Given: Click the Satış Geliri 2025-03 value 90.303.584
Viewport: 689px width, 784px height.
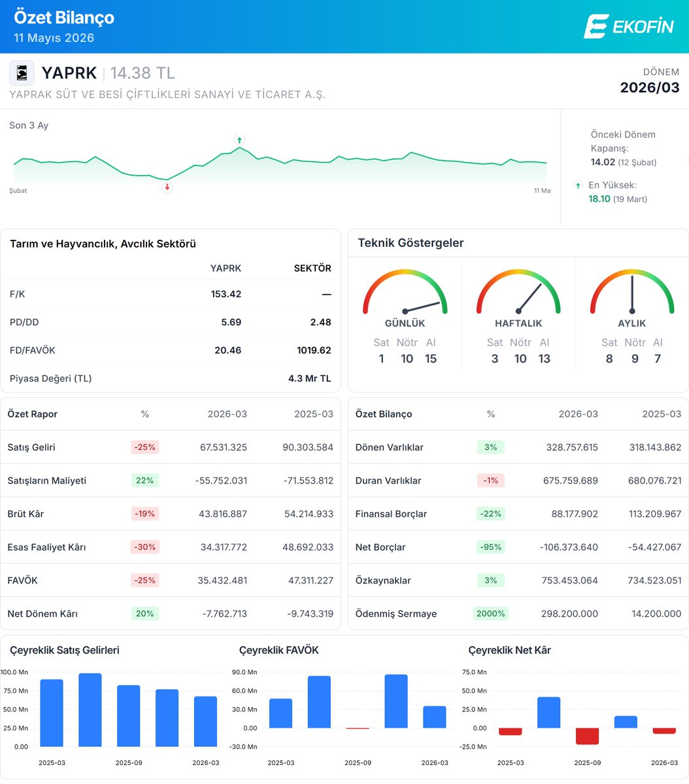Looking at the screenshot, I should (309, 448).
